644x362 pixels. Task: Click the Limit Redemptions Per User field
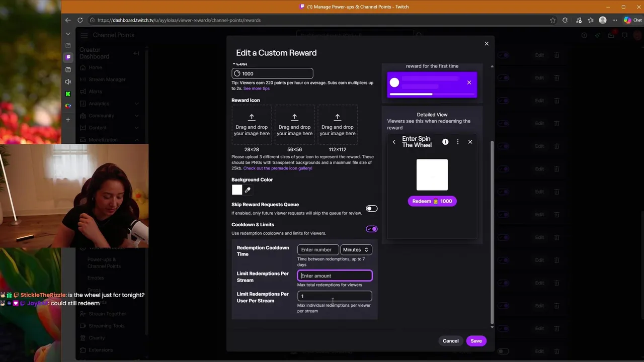click(x=335, y=296)
